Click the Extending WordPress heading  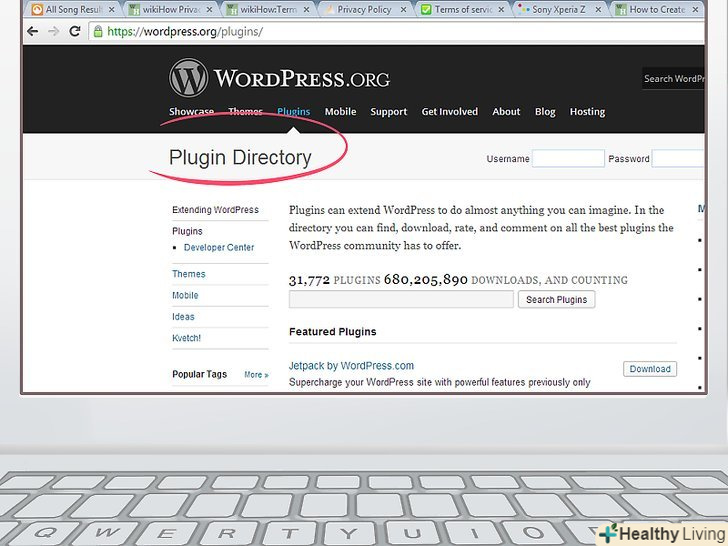(x=215, y=210)
